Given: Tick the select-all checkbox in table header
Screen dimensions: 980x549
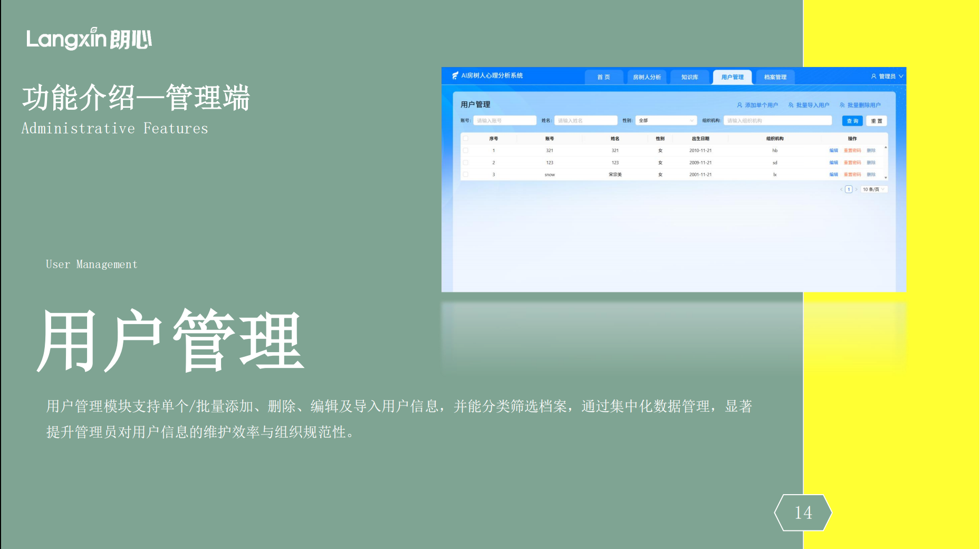Looking at the screenshot, I should 465,138.
